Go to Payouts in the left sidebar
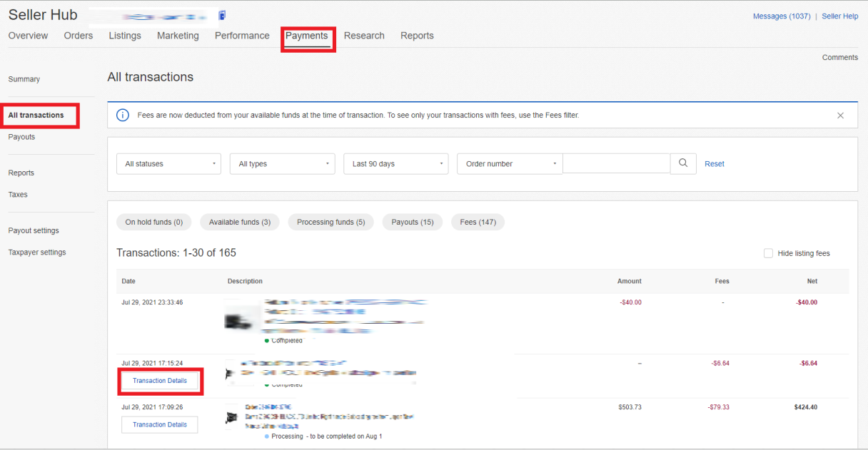 click(x=21, y=137)
